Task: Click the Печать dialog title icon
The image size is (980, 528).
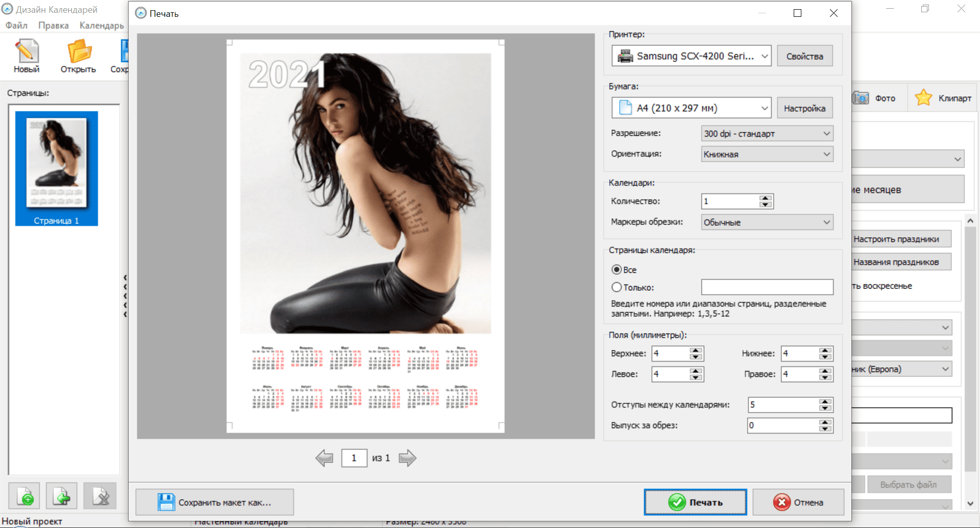Action: click(x=141, y=13)
